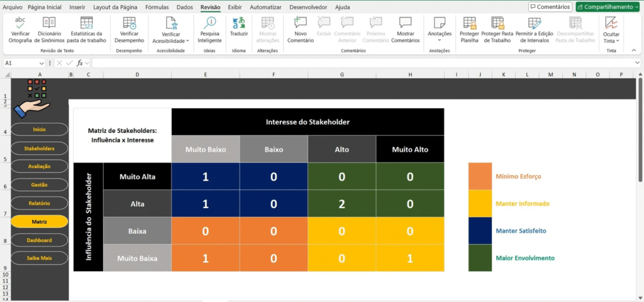
Task: Go to the Dashboard sidebar button
Action: tap(39, 240)
